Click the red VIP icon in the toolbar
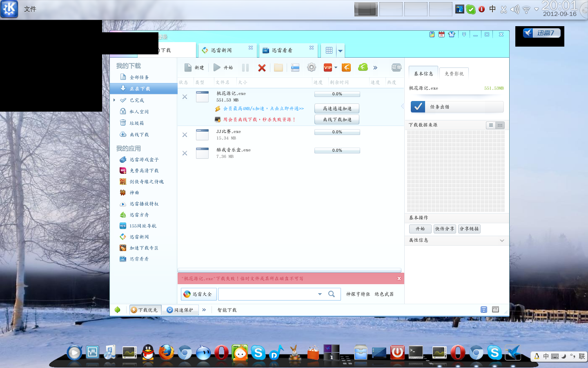The width and height of the screenshot is (588, 368). (328, 67)
